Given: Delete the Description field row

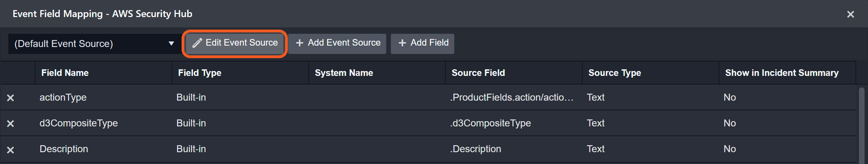Looking at the screenshot, I should point(10,150).
